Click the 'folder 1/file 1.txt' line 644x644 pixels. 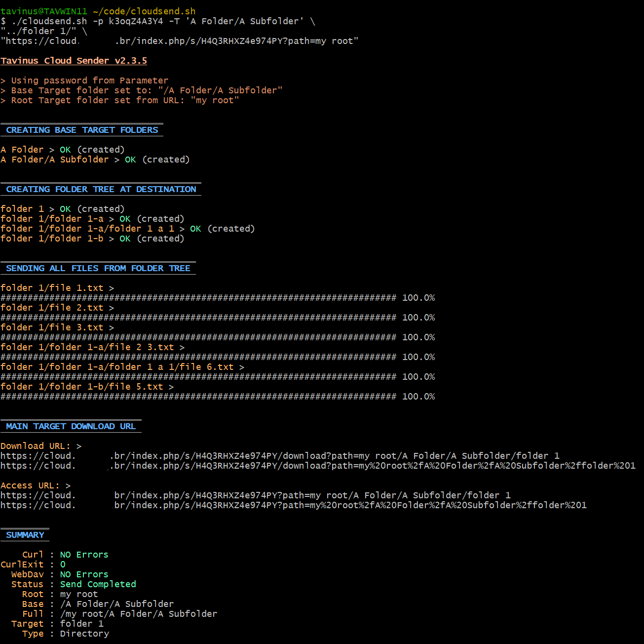click(x=57, y=288)
